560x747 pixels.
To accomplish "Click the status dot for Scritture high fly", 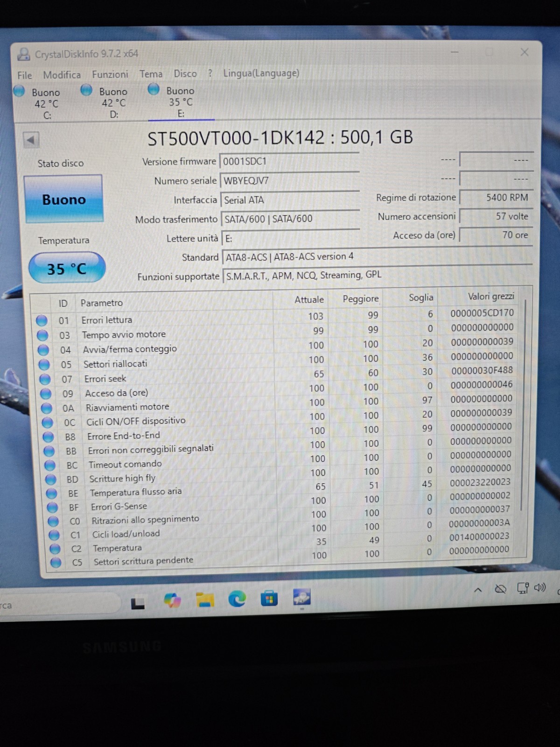I will pos(51,479).
